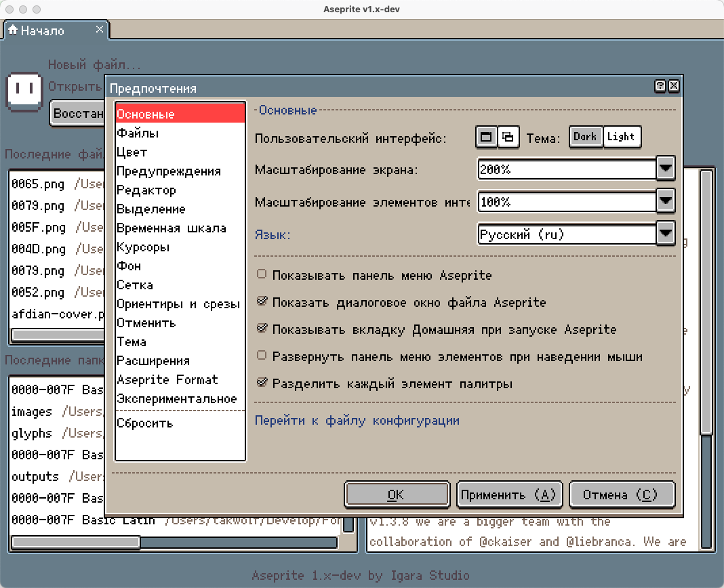The image size is (724, 588).
Task: Confirm with the OK button
Action: click(397, 495)
